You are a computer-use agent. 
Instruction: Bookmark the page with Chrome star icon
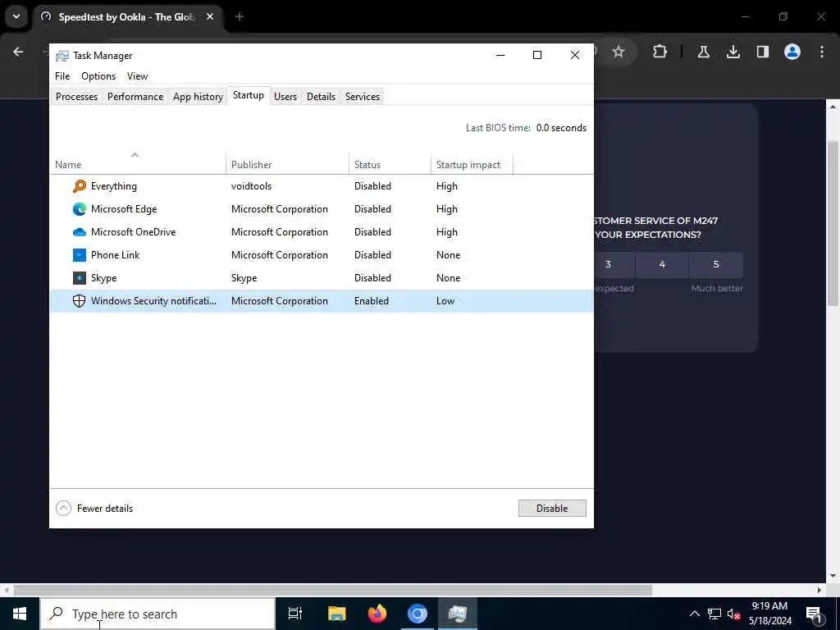(619, 52)
